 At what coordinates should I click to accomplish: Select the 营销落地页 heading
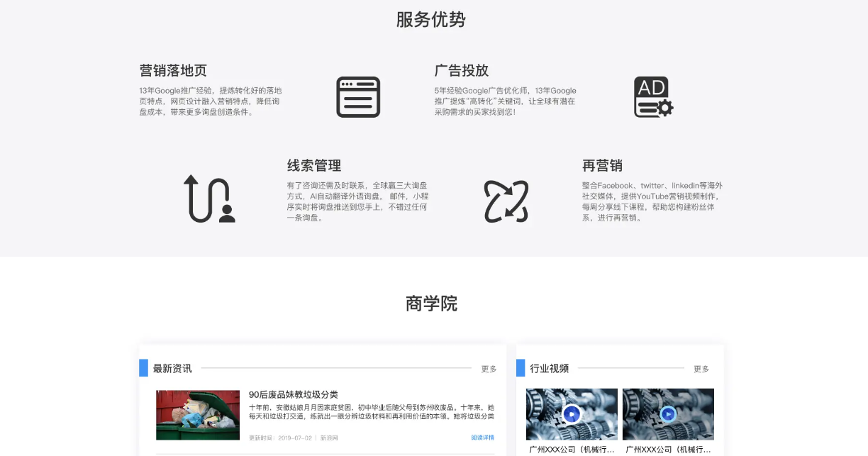(173, 71)
